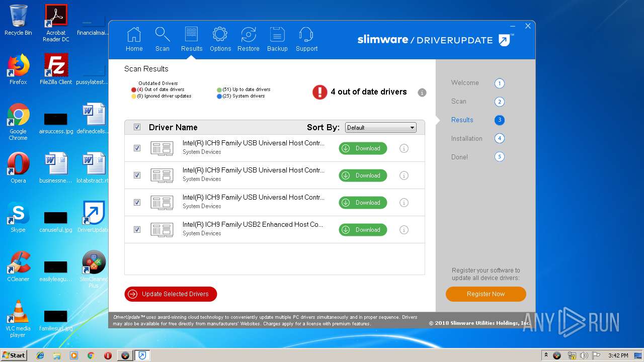Image resolution: width=644 pixels, height=362 pixels.
Task: Click Update Selected Drivers button
Action: [x=171, y=294]
